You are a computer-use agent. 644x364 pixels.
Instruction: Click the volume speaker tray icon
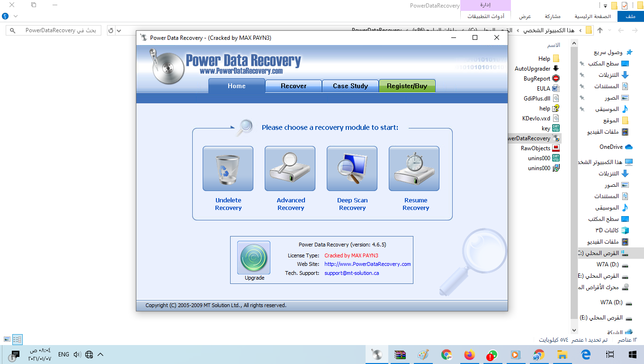pyautogui.click(x=77, y=355)
